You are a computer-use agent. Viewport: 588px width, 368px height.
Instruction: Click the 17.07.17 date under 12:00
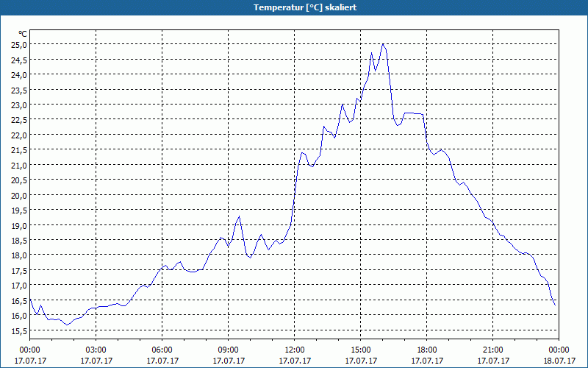tap(295, 361)
